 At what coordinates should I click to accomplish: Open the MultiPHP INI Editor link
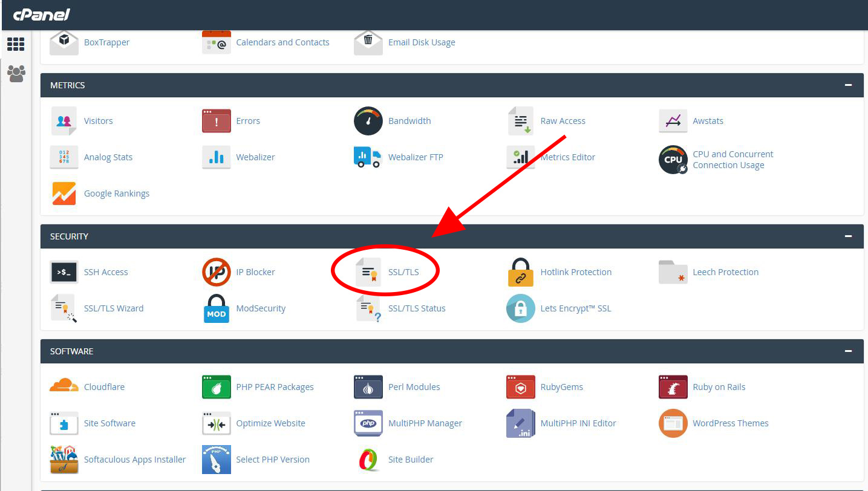pyautogui.click(x=578, y=423)
